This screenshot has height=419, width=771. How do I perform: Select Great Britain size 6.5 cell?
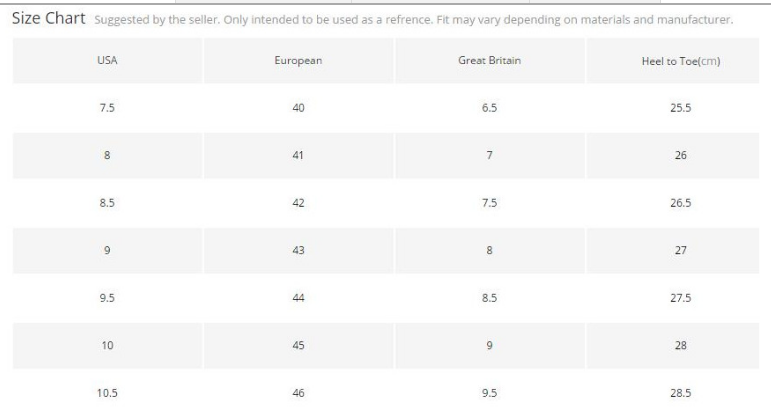click(489, 108)
